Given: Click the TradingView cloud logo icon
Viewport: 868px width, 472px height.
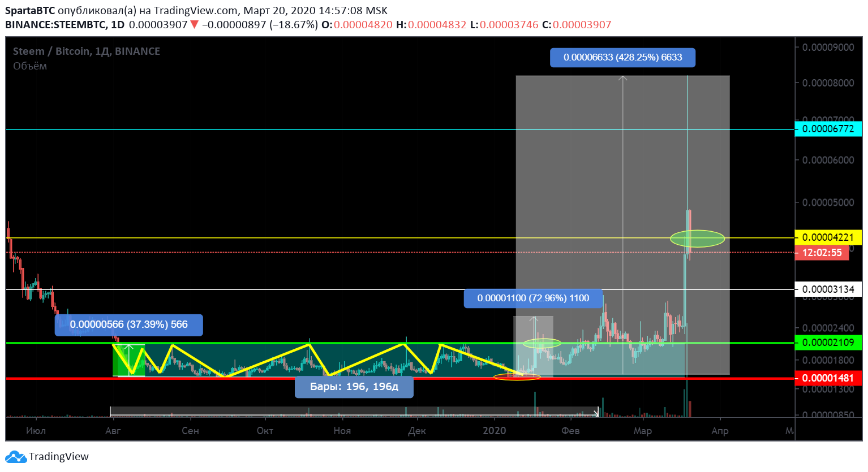Looking at the screenshot, I should (16, 457).
